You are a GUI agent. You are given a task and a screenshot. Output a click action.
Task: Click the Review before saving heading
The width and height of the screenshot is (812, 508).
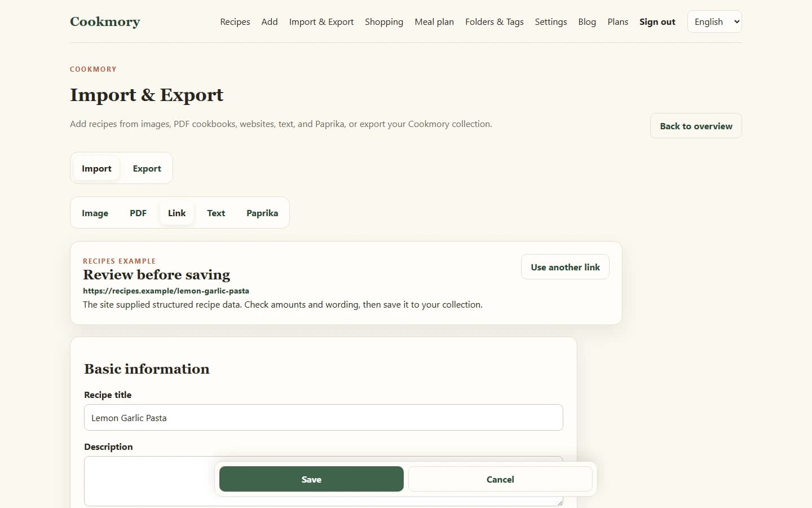tap(157, 275)
